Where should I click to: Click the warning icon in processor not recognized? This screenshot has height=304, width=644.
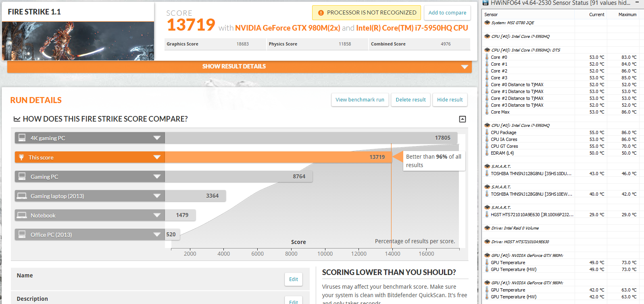click(x=321, y=13)
